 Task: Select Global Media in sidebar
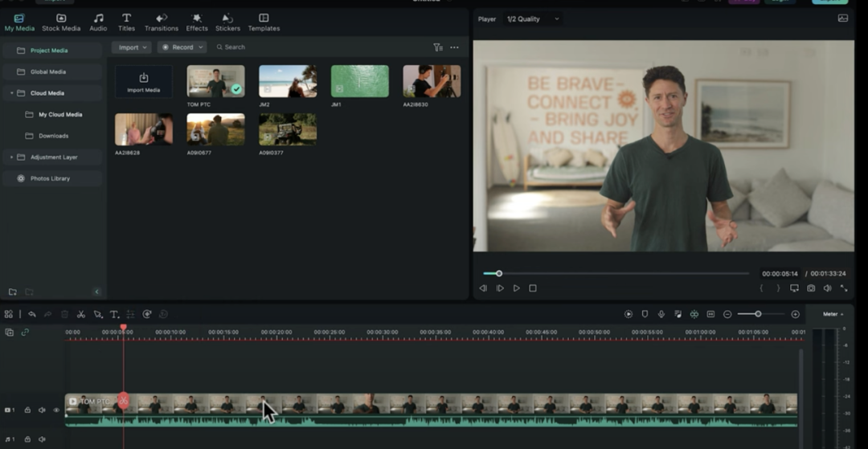point(52,71)
